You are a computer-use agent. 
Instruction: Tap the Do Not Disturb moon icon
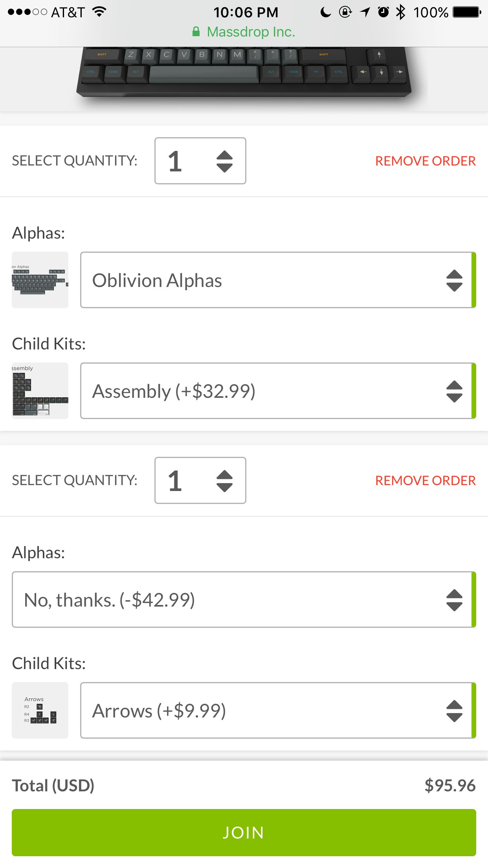325,12
